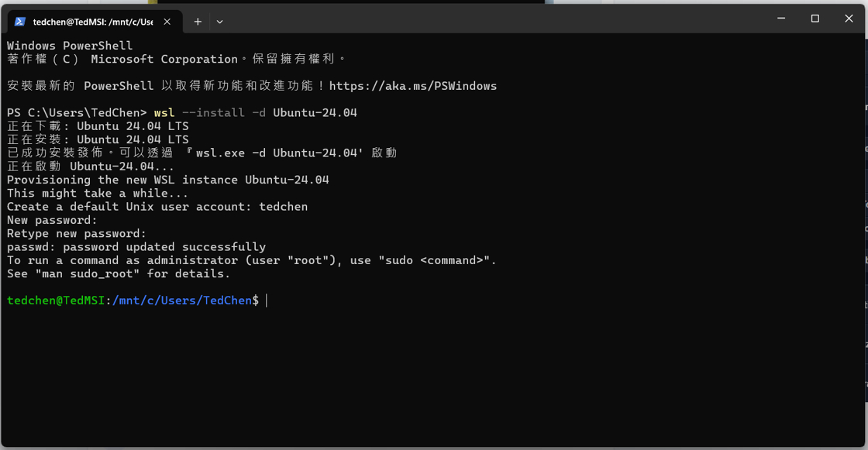Click the 'man sudo_root' text
Viewport: 868px width, 450px height.
[95, 274]
